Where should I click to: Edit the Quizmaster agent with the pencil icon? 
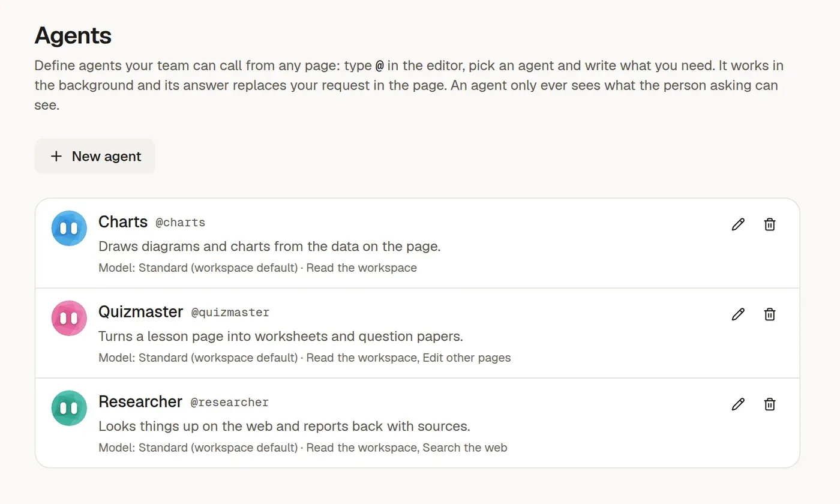(738, 314)
